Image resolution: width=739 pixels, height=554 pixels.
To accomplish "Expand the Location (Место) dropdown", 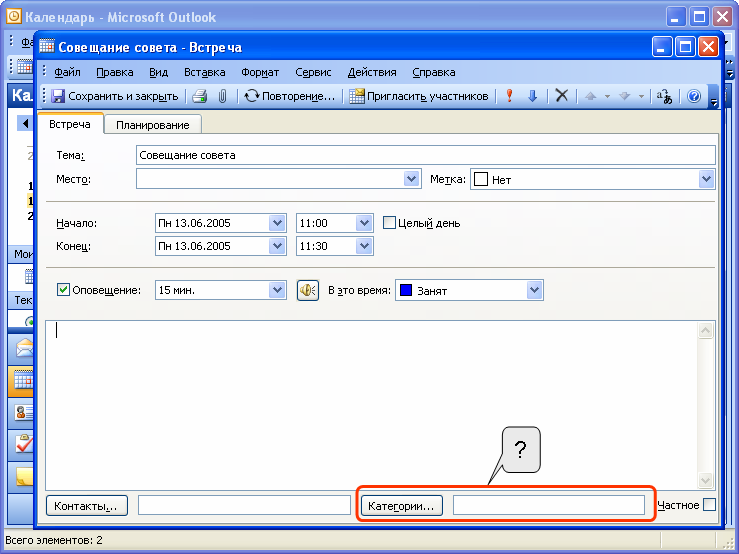I will (x=411, y=179).
